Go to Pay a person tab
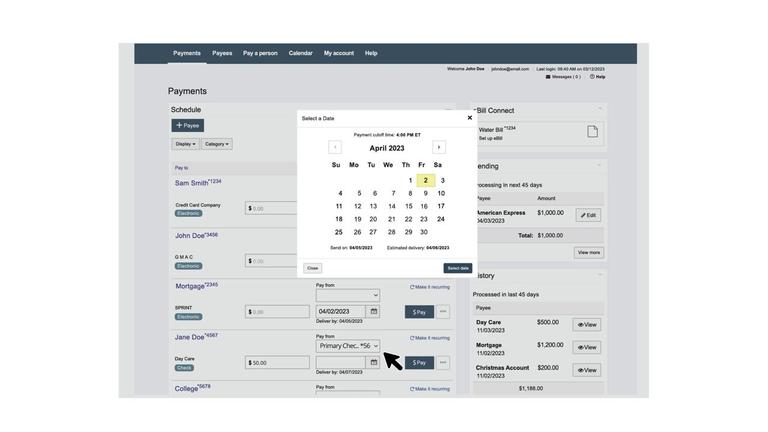The height and width of the screenshot is (432, 768). tap(260, 53)
